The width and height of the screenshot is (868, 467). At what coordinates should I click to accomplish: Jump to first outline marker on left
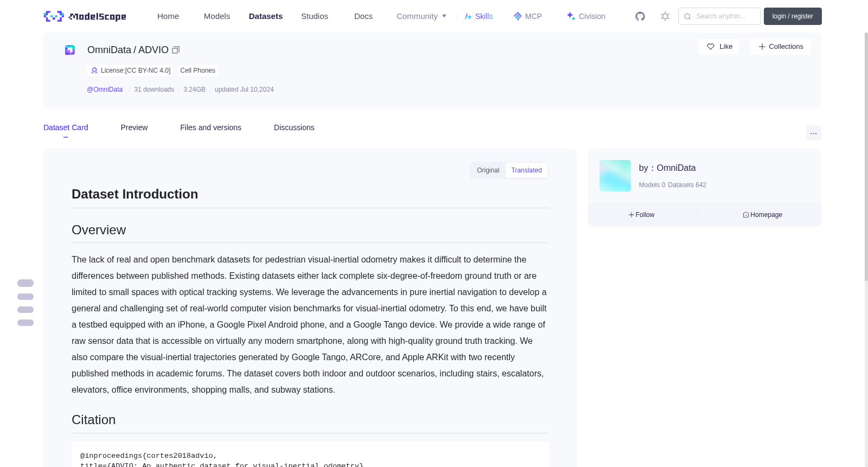(25, 283)
